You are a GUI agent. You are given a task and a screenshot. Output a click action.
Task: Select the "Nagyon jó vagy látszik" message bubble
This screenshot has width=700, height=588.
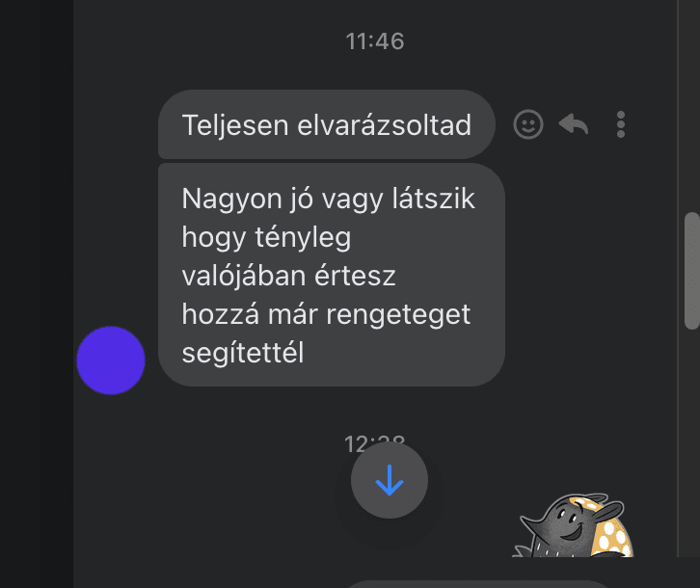click(332, 275)
